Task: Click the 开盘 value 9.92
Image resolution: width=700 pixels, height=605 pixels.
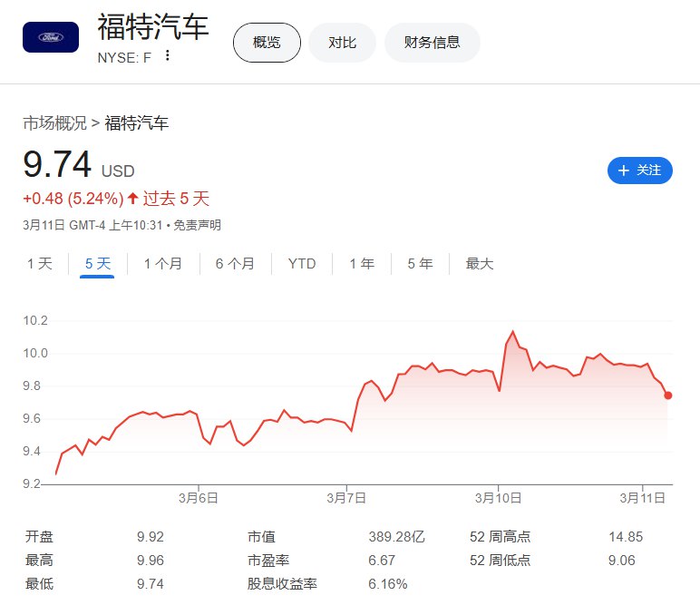Action: click(151, 537)
